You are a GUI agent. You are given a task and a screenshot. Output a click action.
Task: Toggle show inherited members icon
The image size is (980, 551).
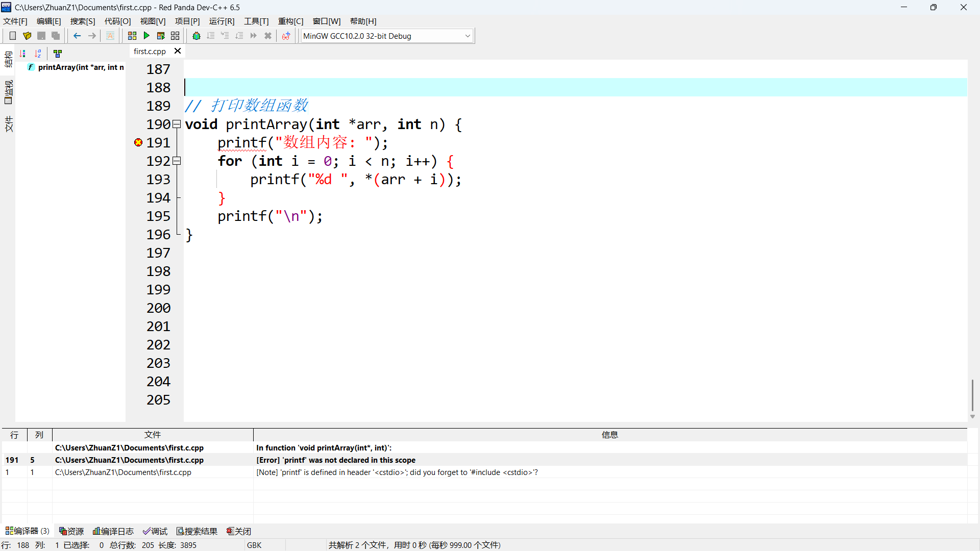pyautogui.click(x=58, y=53)
